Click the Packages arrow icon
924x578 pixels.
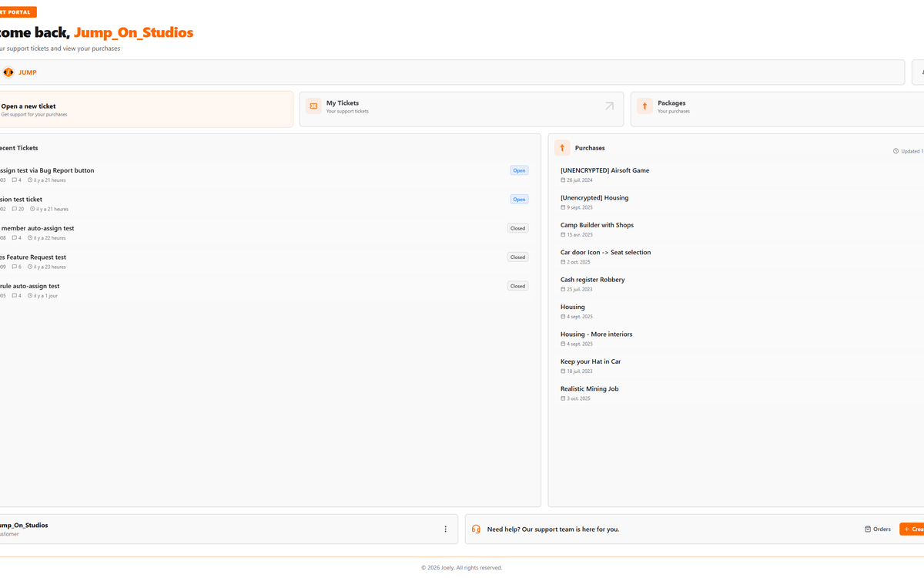click(644, 106)
